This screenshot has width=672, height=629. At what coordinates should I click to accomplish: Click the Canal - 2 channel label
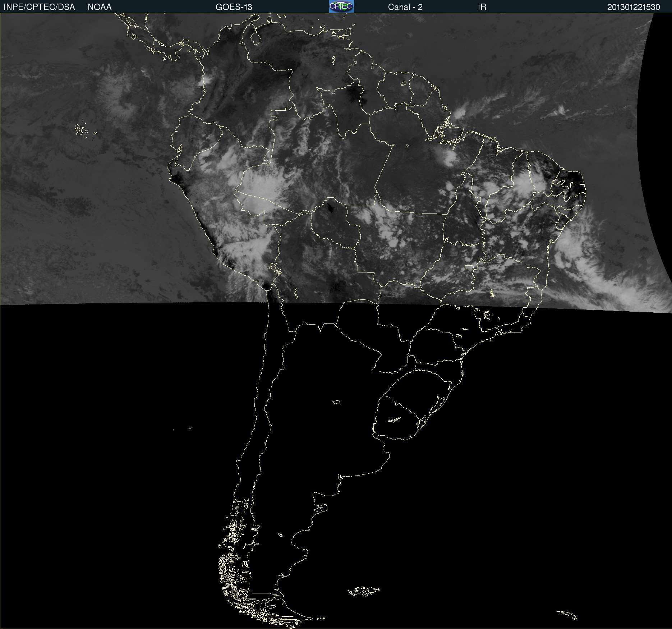(x=405, y=7)
